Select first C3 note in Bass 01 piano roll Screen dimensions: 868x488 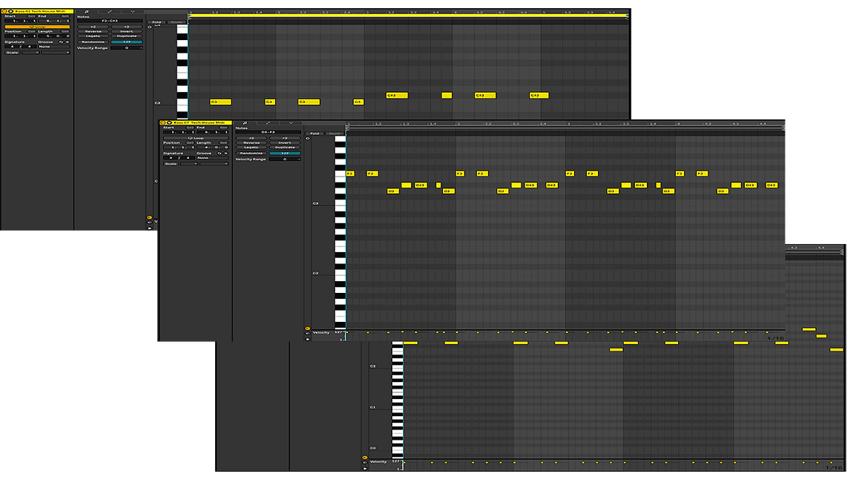pos(221,102)
